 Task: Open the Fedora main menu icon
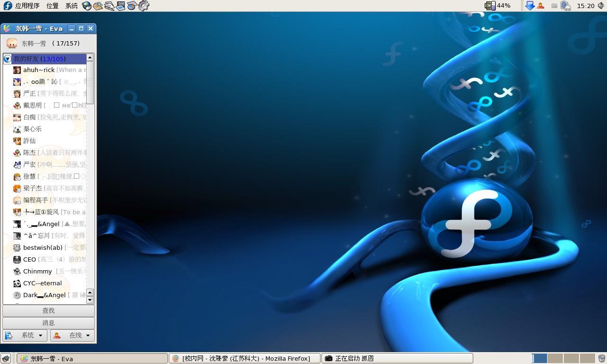click(8, 6)
